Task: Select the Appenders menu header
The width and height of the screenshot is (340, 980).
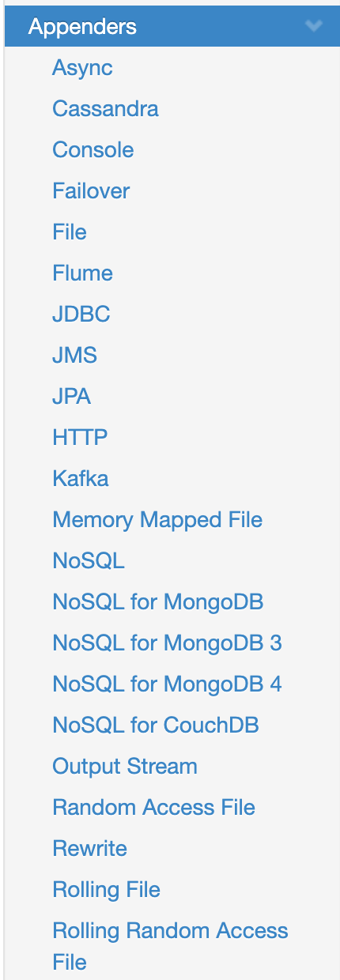Action: tap(172, 26)
